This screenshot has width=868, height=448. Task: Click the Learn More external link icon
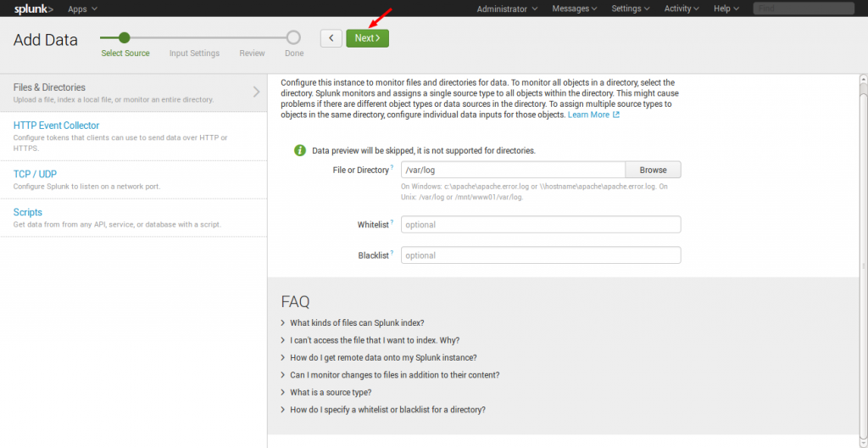(616, 115)
